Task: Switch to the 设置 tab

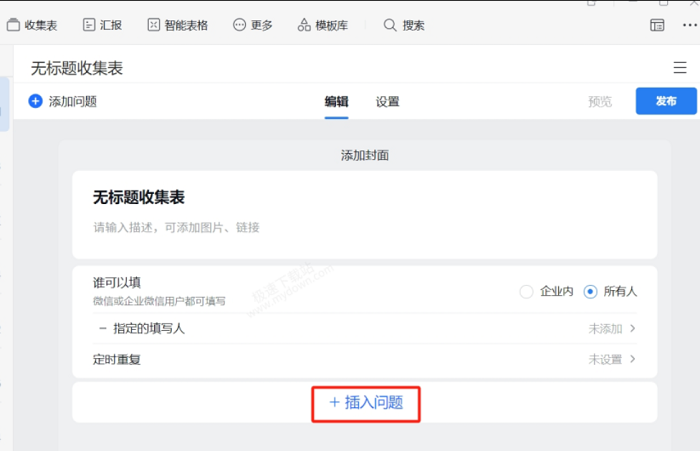Action: click(x=388, y=101)
